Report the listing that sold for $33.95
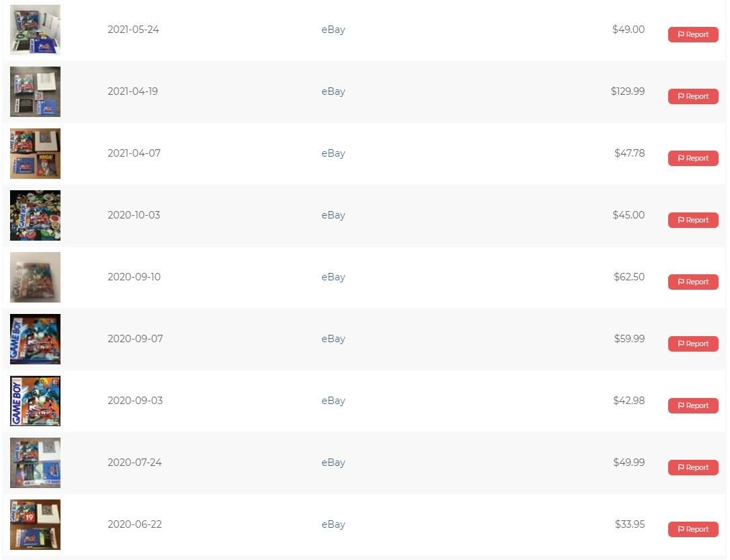This screenshot has height=560, width=730. 693,529
